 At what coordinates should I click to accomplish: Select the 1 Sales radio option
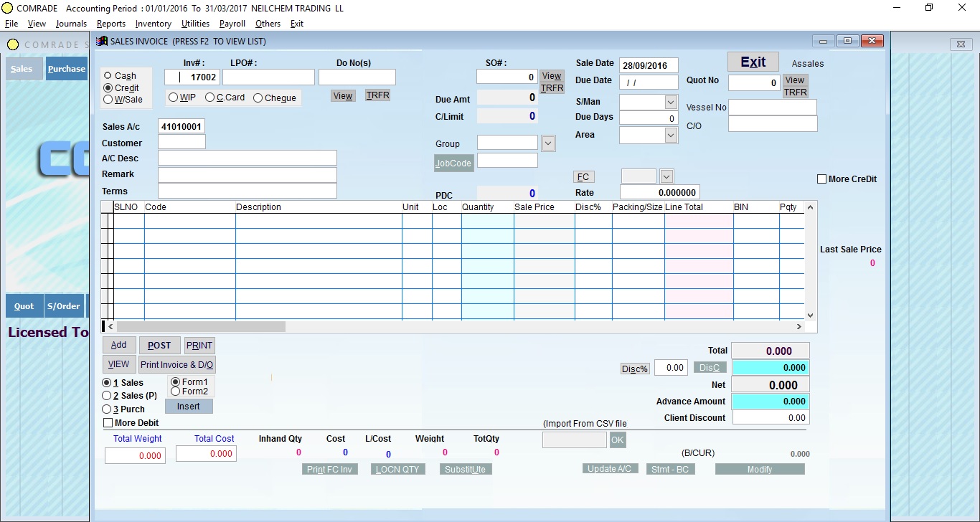(x=107, y=383)
